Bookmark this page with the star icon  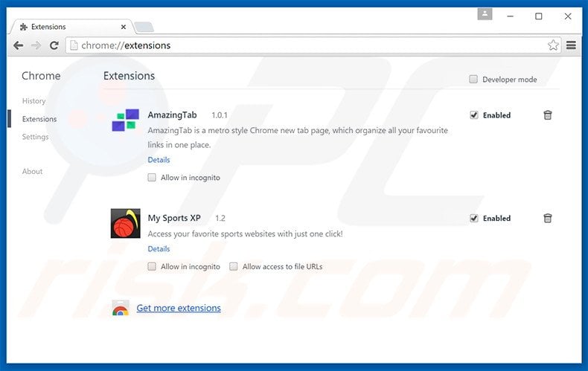[553, 45]
